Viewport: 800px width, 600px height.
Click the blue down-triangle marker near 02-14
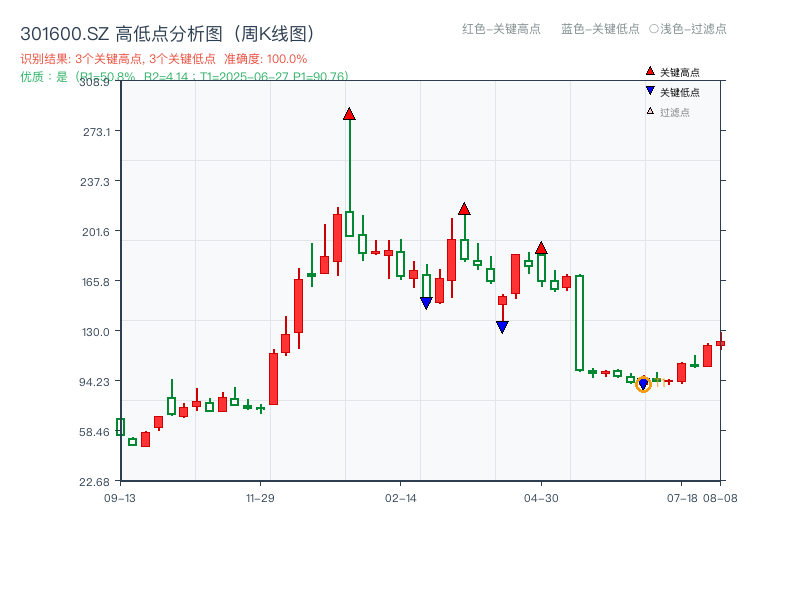coord(426,303)
